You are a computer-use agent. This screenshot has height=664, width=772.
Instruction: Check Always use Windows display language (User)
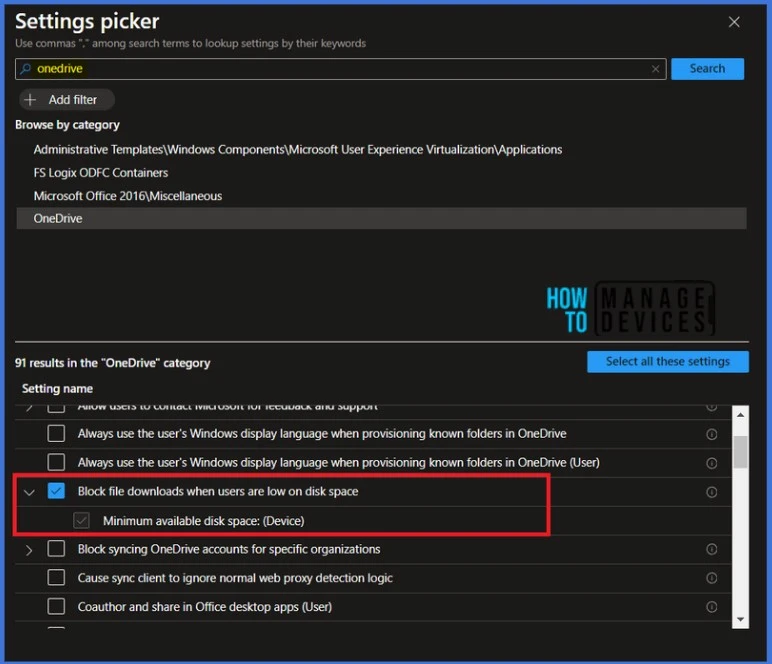click(56, 463)
